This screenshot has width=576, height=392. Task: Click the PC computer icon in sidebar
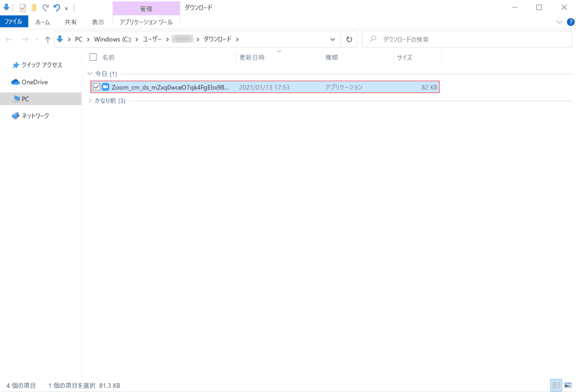coord(16,98)
